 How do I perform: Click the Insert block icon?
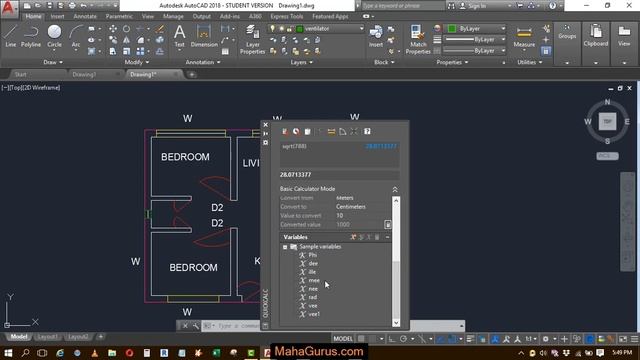[376, 36]
